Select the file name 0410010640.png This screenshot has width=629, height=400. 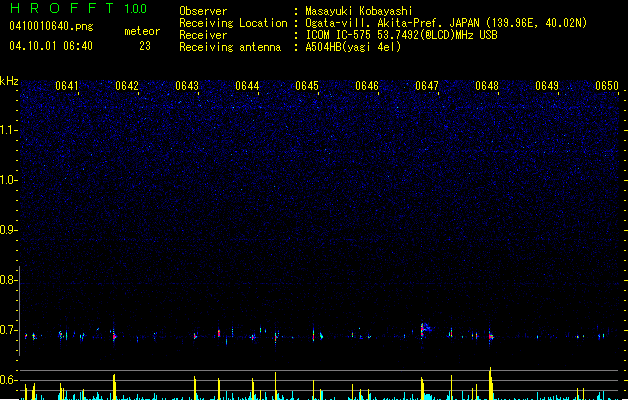[x=51, y=26]
